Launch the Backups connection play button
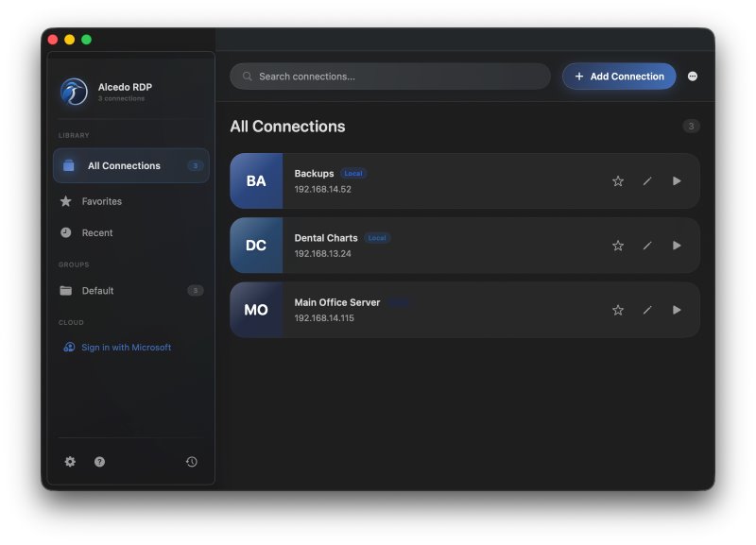The height and width of the screenshot is (545, 756). 677,181
